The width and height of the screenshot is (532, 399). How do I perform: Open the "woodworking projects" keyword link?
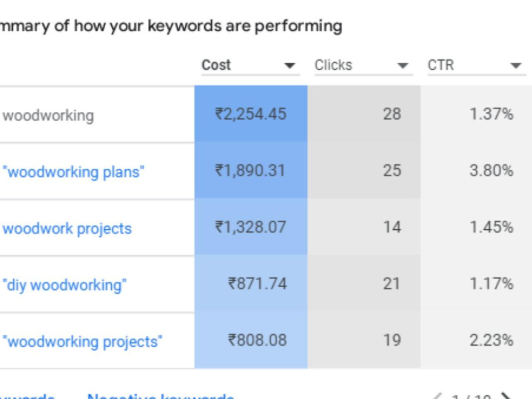coord(82,342)
